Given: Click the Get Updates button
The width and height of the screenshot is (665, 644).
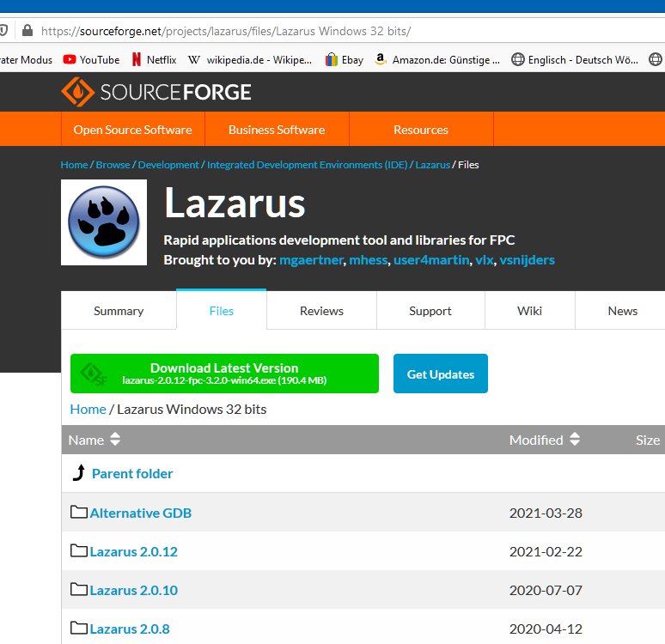Looking at the screenshot, I should coord(440,374).
